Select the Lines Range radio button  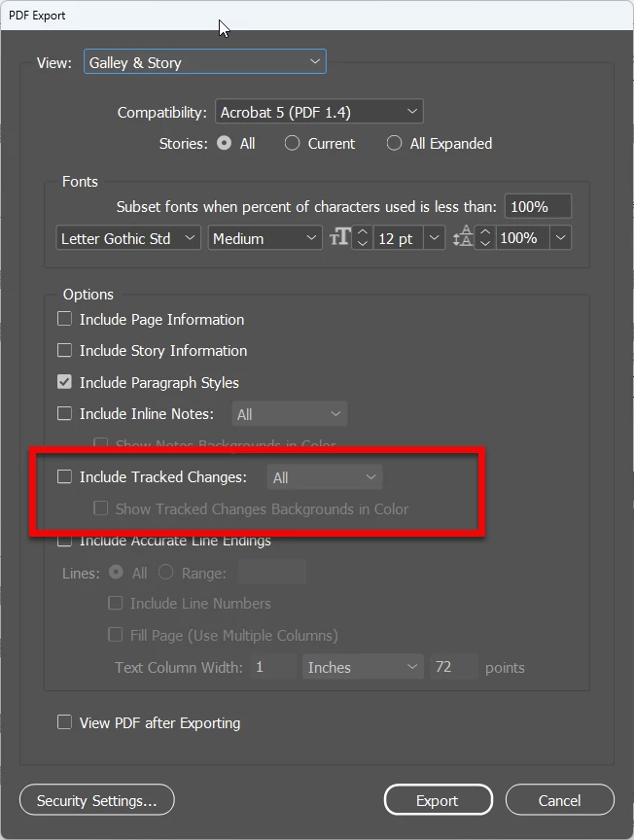click(x=165, y=572)
